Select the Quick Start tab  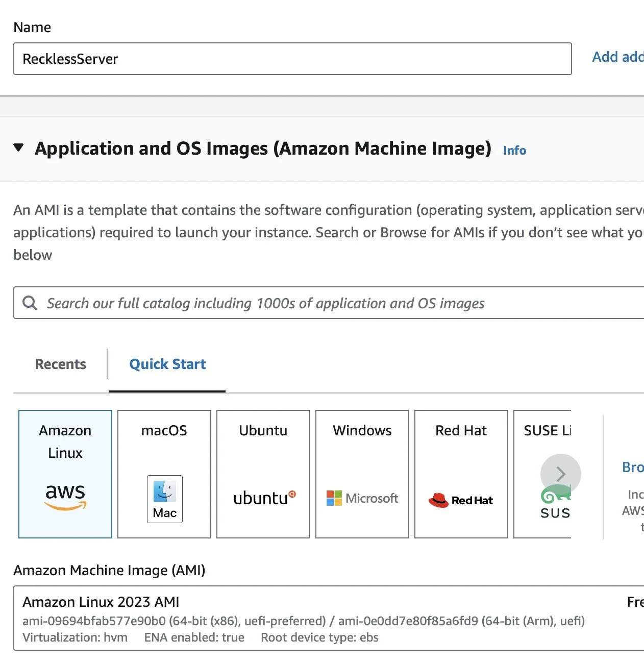(167, 364)
